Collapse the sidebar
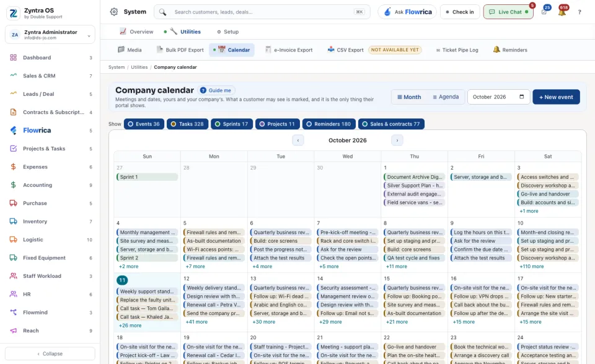The height and width of the screenshot is (364, 595). point(50,353)
